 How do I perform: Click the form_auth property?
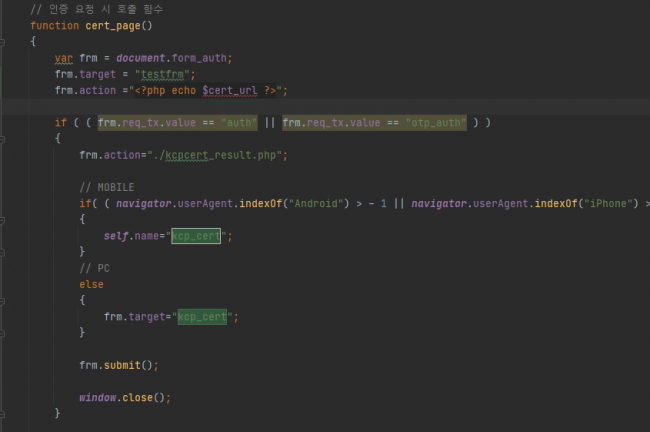(x=199, y=58)
